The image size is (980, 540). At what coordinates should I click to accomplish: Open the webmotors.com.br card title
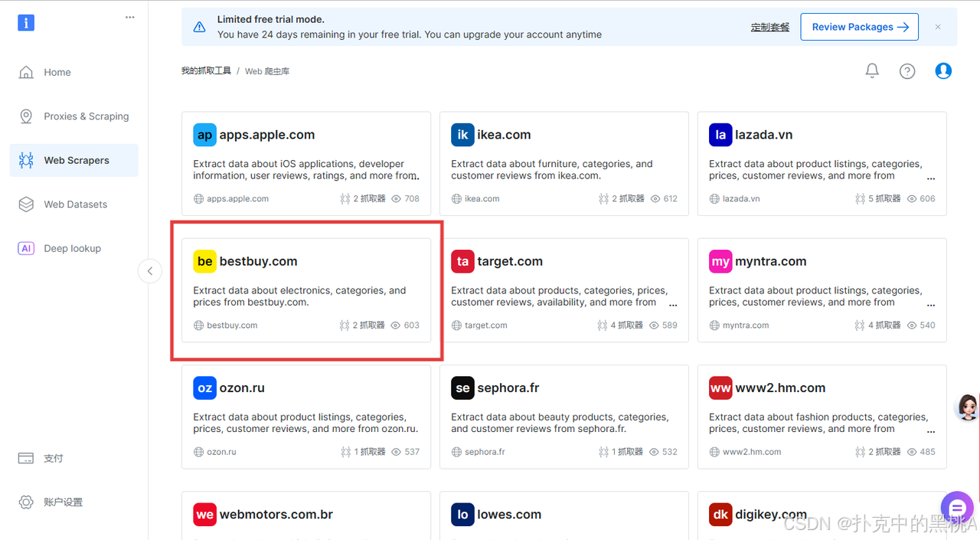276,515
